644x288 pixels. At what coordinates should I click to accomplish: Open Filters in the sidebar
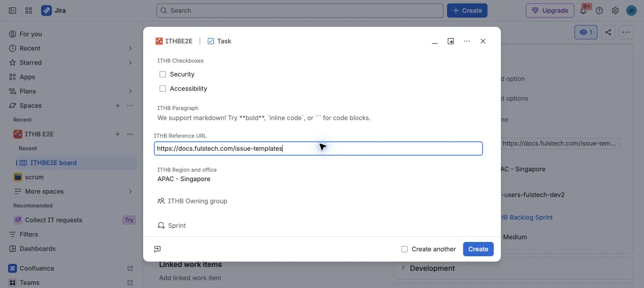pyautogui.click(x=72, y=234)
